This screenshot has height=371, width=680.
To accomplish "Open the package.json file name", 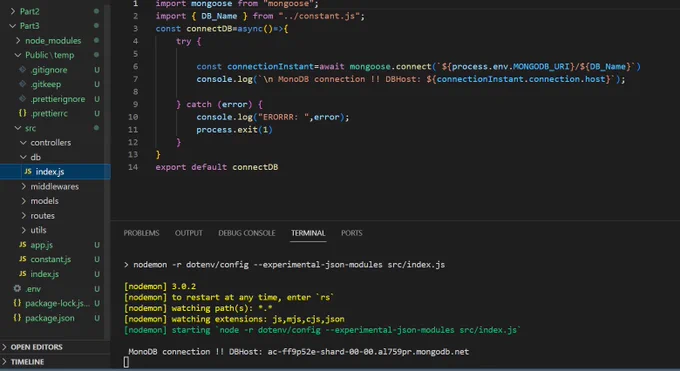I will tap(50, 318).
